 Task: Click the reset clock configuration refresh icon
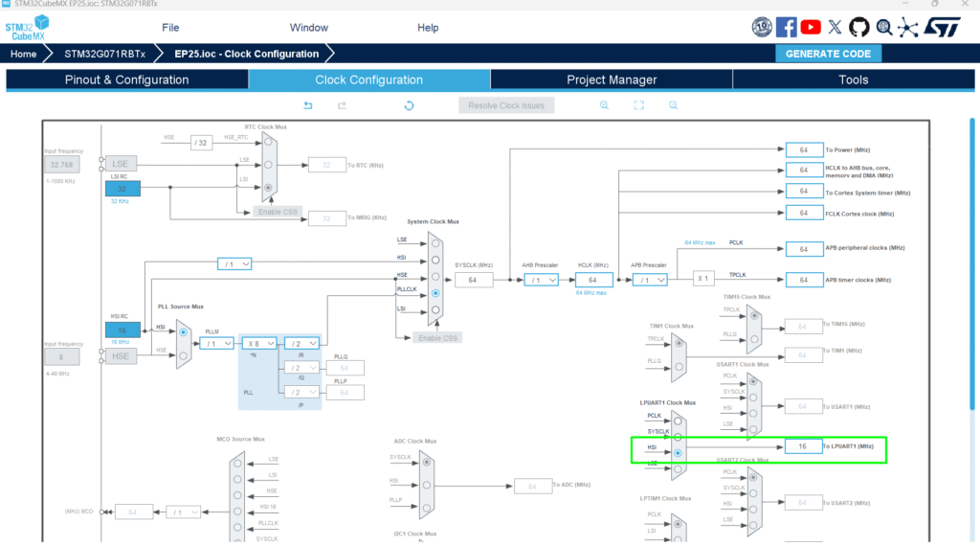[x=409, y=105]
